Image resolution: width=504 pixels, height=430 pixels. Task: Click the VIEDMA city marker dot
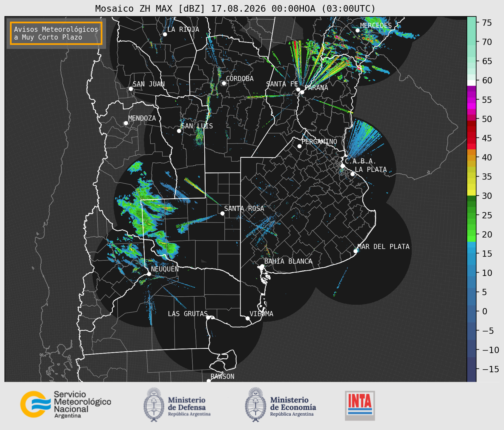pyautogui.click(x=247, y=318)
